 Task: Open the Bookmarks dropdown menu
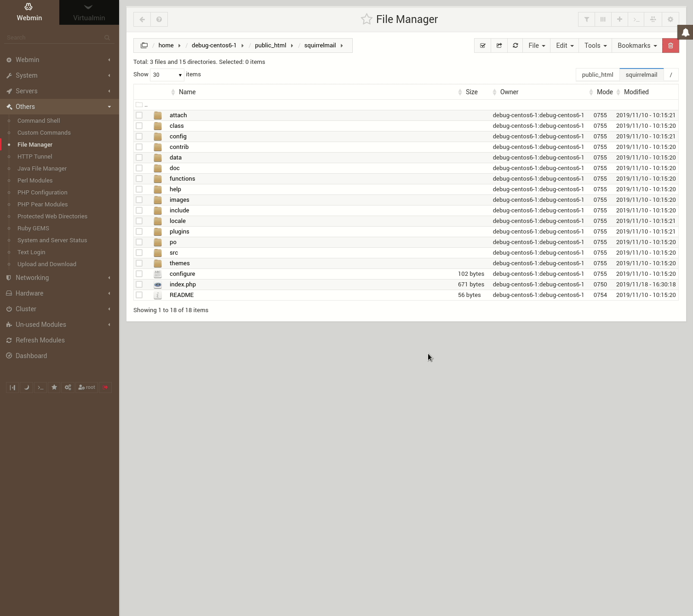point(637,46)
